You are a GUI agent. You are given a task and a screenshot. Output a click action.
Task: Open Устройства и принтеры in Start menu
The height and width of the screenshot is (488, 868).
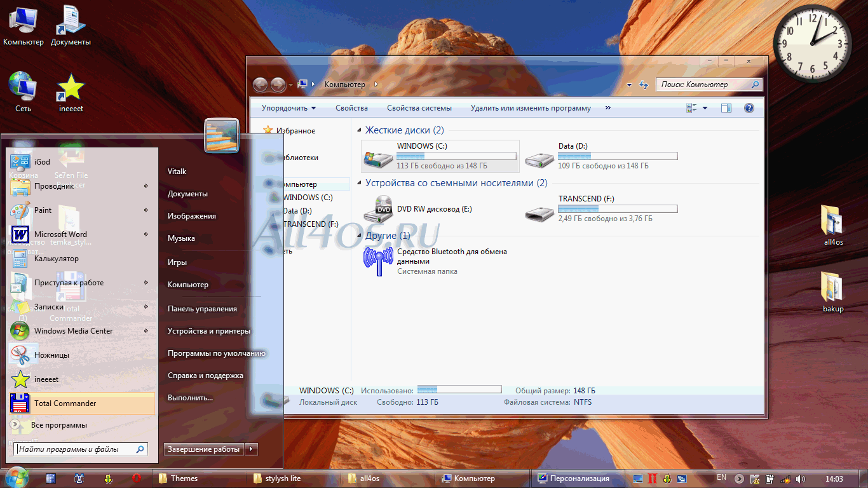[x=209, y=331]
